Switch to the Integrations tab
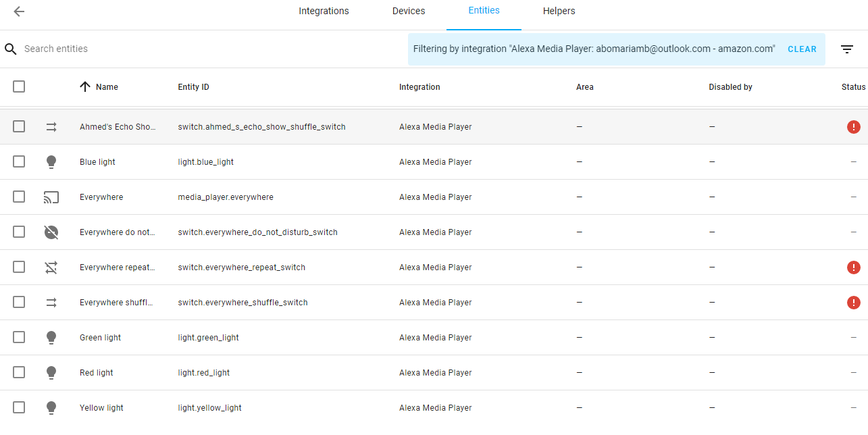Screen dimensions: 868x435 324,11
